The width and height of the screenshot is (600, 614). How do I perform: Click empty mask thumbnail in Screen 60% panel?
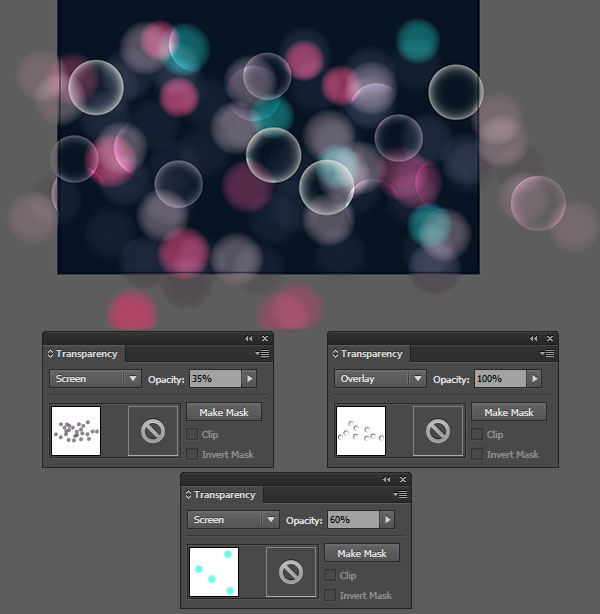click(x=291, y=572)
